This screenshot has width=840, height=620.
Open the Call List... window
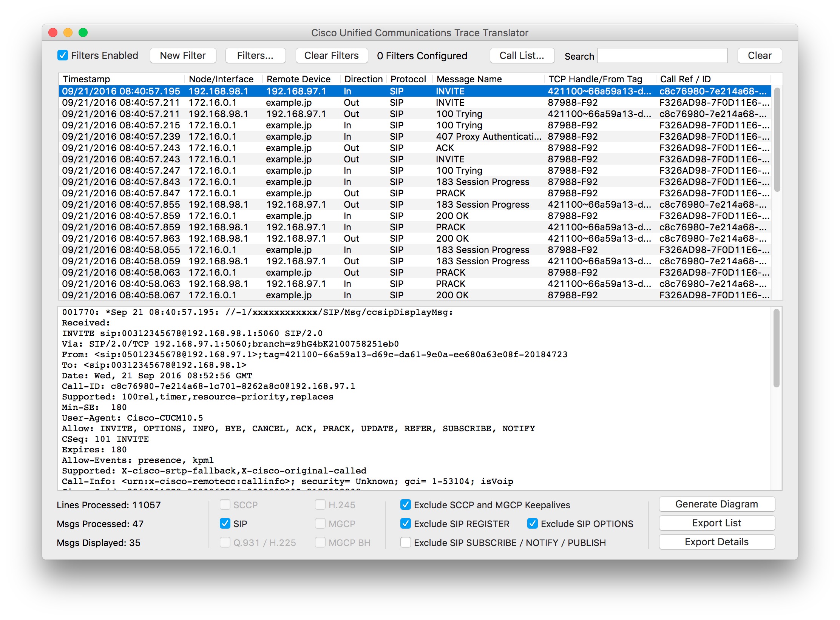click(522, 56)
